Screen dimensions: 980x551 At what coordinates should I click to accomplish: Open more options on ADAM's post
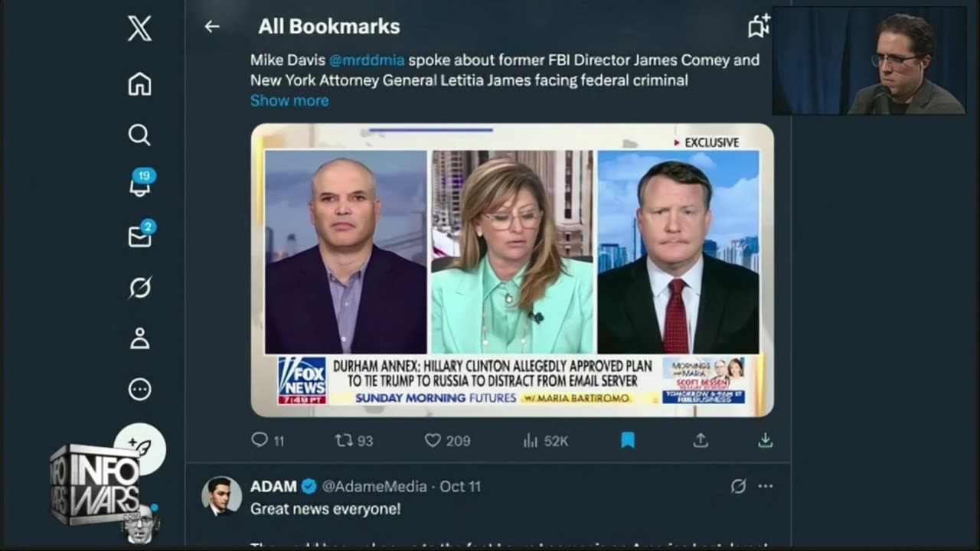[x=766, y=486]
